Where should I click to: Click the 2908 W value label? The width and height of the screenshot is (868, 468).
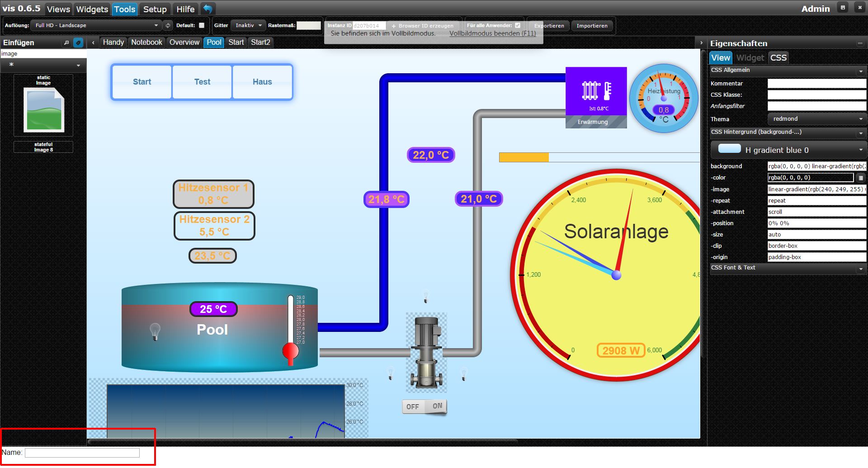(x=621, y=350)
